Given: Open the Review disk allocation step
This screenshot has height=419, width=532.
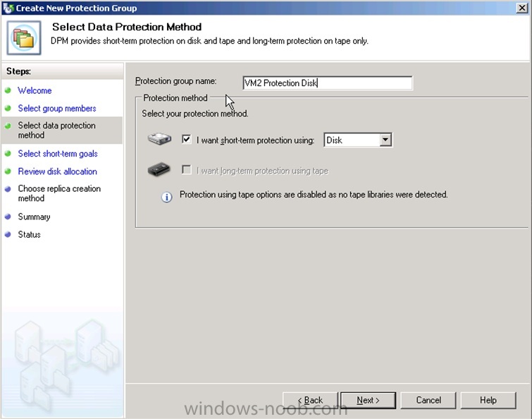Looking at the screenshot, I should pyautogui.click(x=57, y=171).
